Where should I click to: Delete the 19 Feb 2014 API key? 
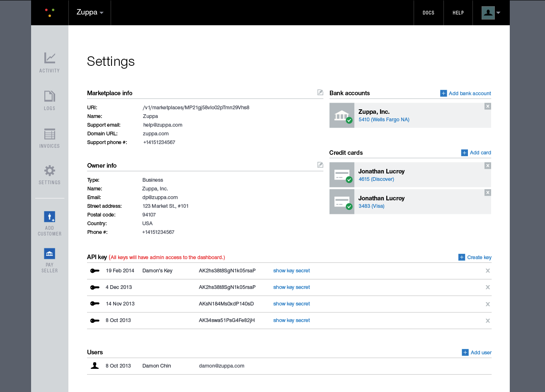(488, 271)
